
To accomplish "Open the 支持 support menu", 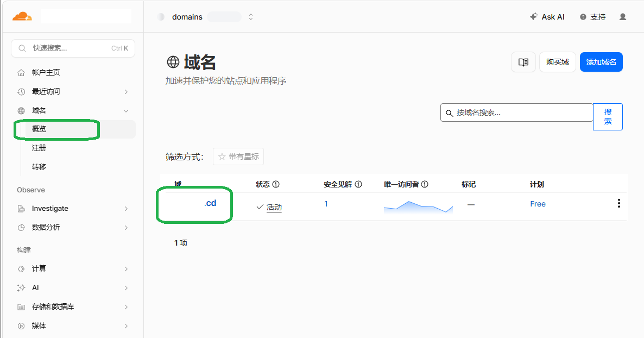I will [x=592, y=17].
